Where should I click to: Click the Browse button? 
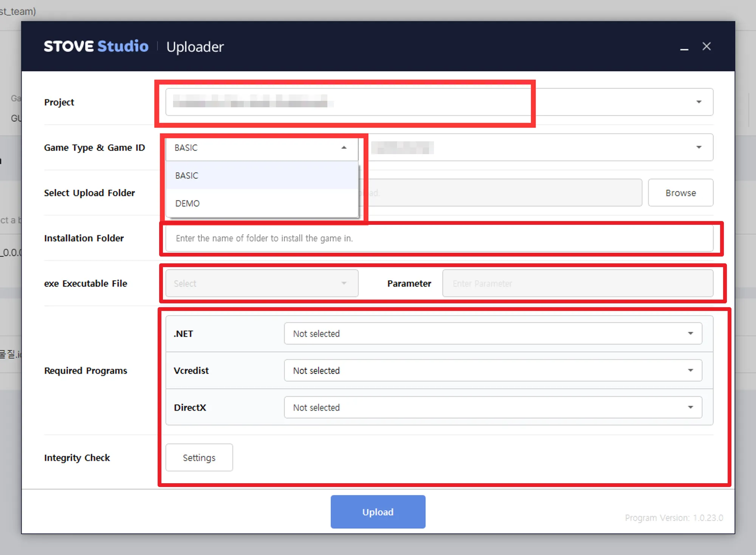pos(680,193)
